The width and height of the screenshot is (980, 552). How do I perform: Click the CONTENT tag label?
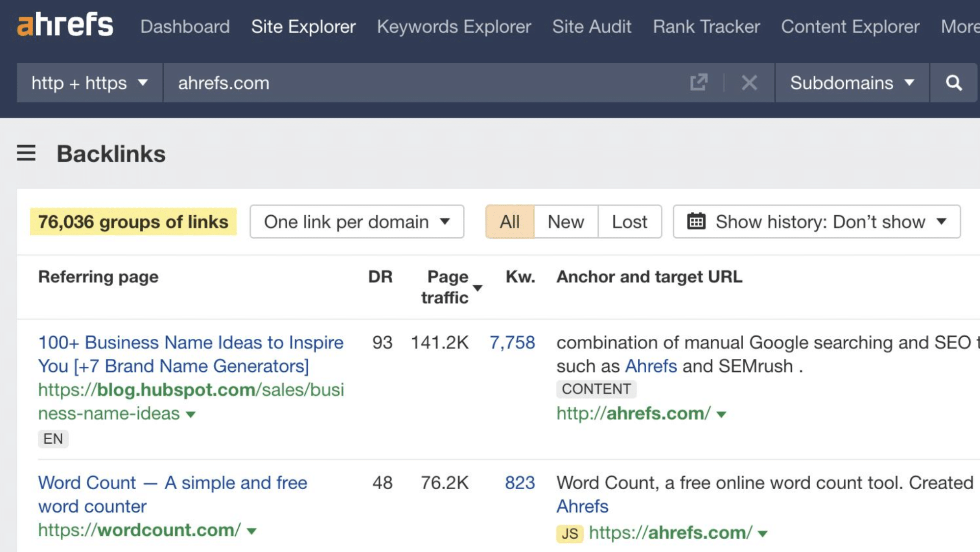click(x=596, y=389)
